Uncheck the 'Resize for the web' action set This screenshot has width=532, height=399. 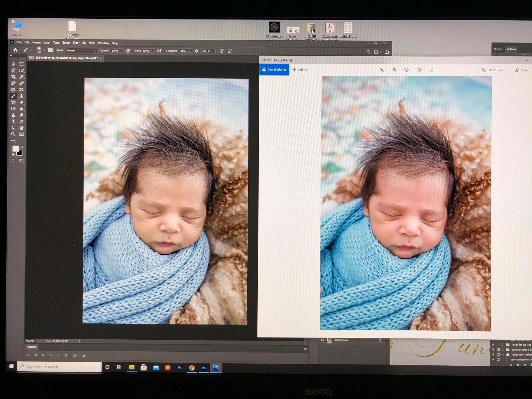(x=493, y=345)
